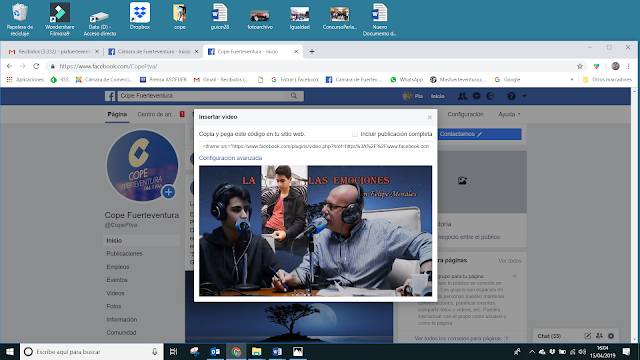Open the RSS bookmark
Screen dimensions: 640x360
[x=60, y=80]
